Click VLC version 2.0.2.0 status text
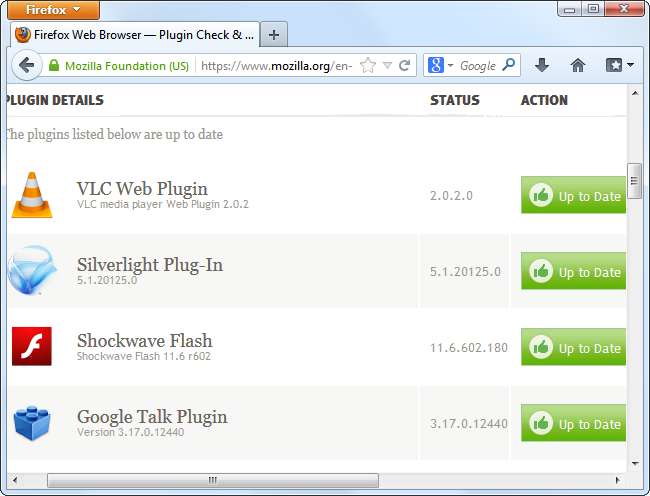The height and width of the screenshot is (496, 650). [451, 196]
